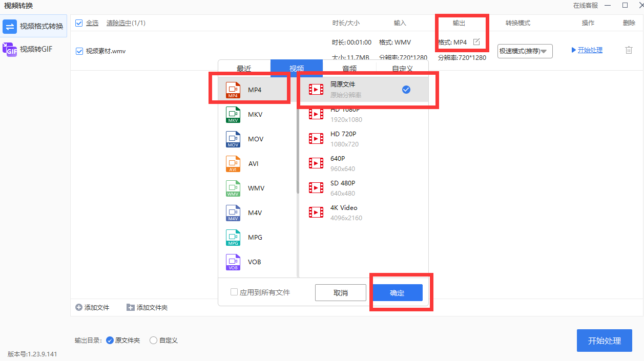Choose the 4K Video 4096x2160 preset

tap(364, 213)
